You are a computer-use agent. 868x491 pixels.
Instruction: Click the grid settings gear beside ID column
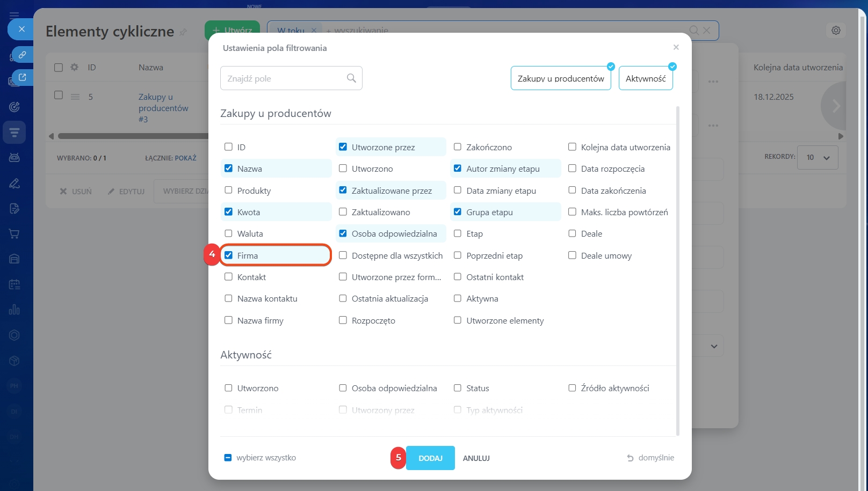pos(74,67)
